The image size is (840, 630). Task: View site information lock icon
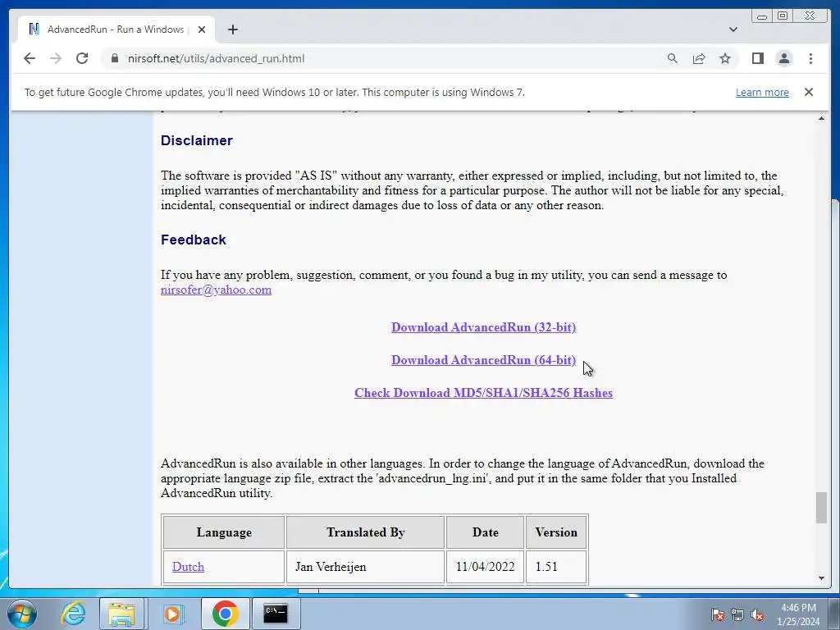click(114, 58)
